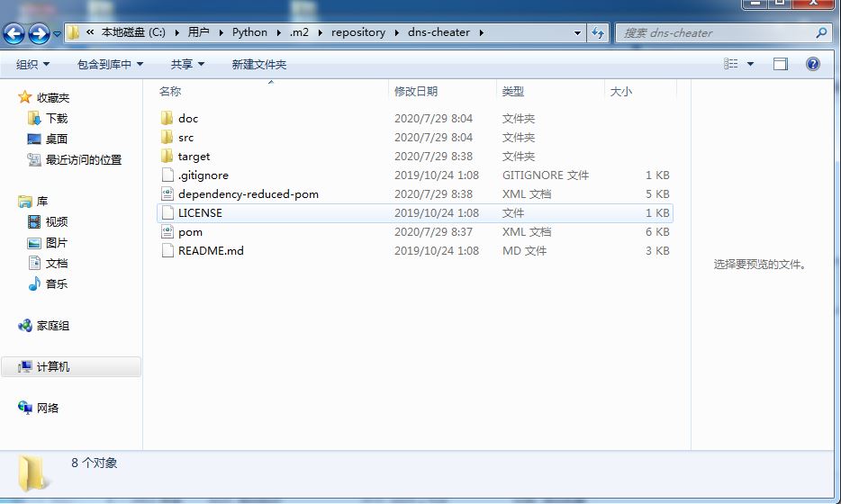841x504 pixels.
Task: Select the target folder icon
Action: [167, 156]
